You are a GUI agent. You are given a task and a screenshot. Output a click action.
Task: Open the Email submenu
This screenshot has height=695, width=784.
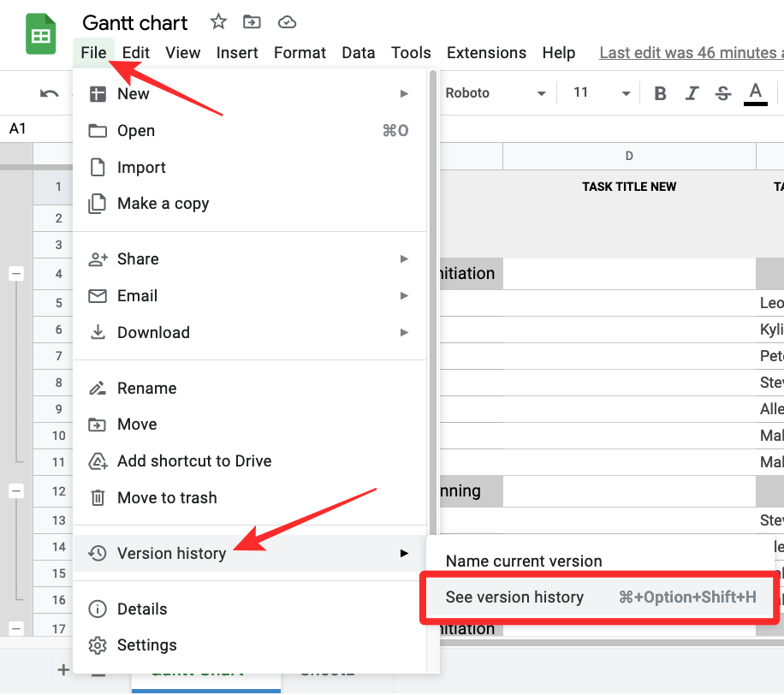(250, 295)
